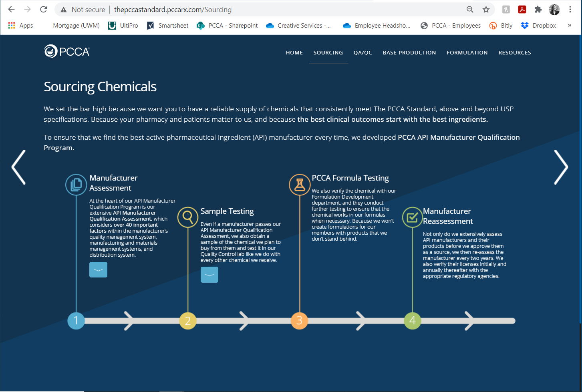Image resolution: width=582 pixels, height=392 pixels.
Task: Expand Sample Testing details
Action: 209,275
